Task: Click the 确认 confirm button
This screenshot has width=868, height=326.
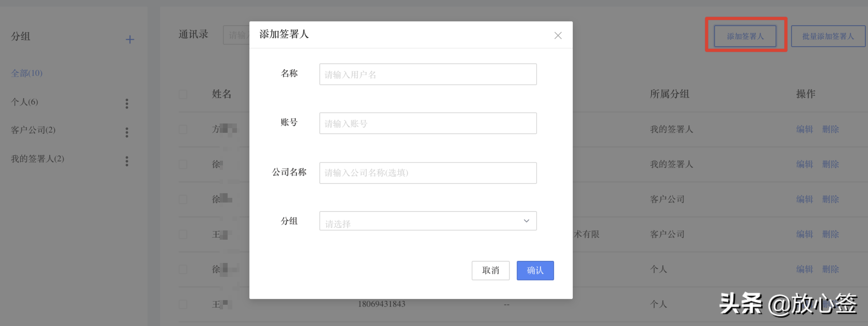Action: tap(535, 270)
